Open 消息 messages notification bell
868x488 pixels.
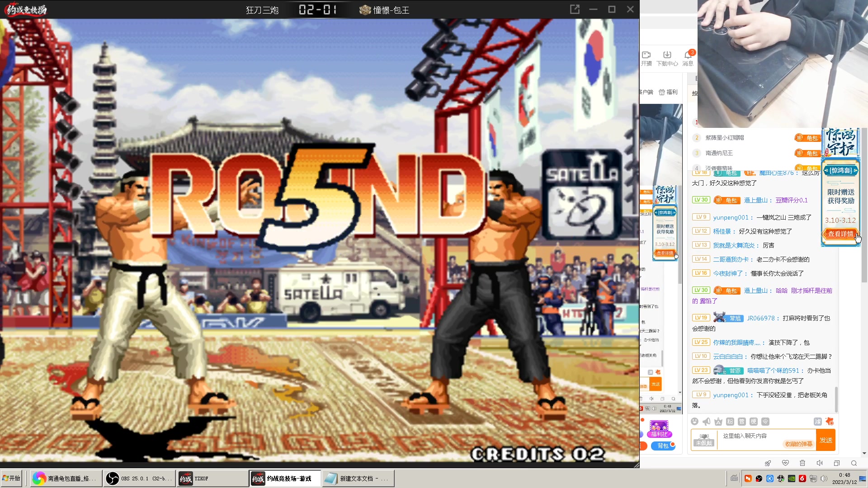coord(688,58)
